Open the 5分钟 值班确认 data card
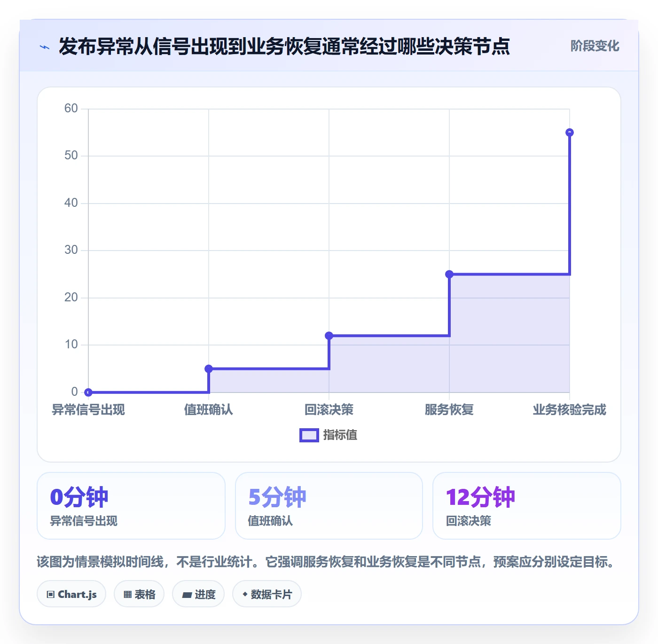The height and width of the screenshot is (644, 658). [329, 506]
